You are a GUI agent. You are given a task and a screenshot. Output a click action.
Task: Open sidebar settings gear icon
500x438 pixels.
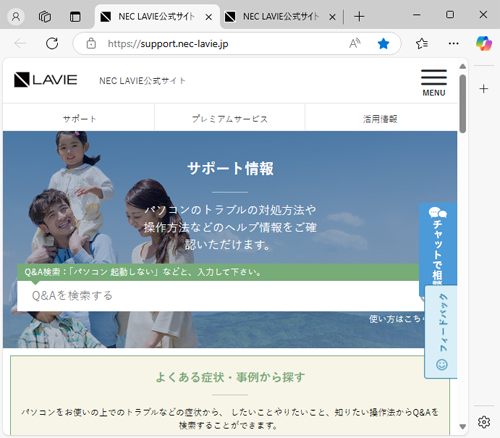[484, 422]
